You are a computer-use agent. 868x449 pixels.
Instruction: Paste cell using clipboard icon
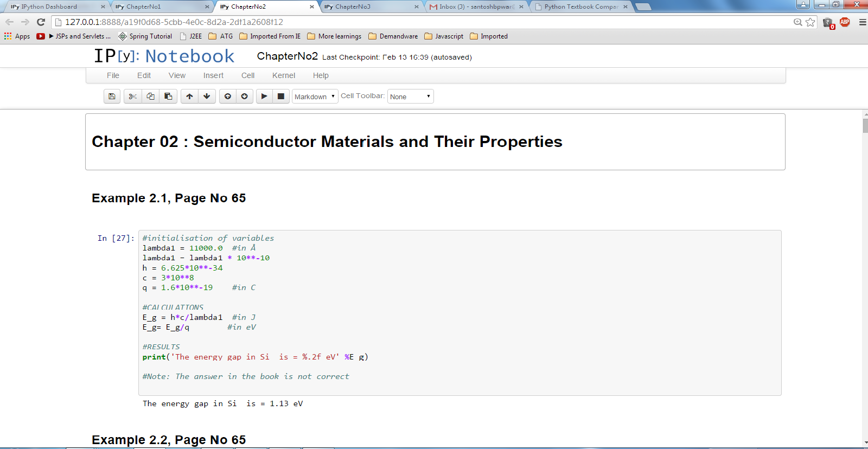click(168, 97)
